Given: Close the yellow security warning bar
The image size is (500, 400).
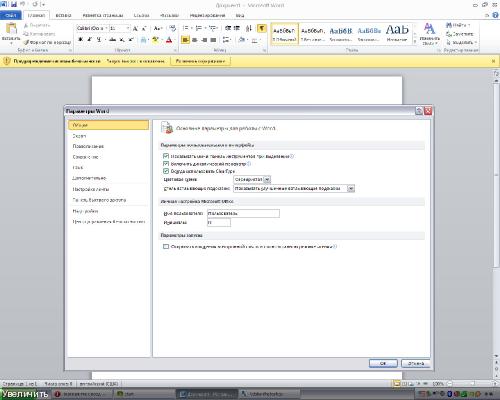Looking at the screenshot, I should point(494,61).
